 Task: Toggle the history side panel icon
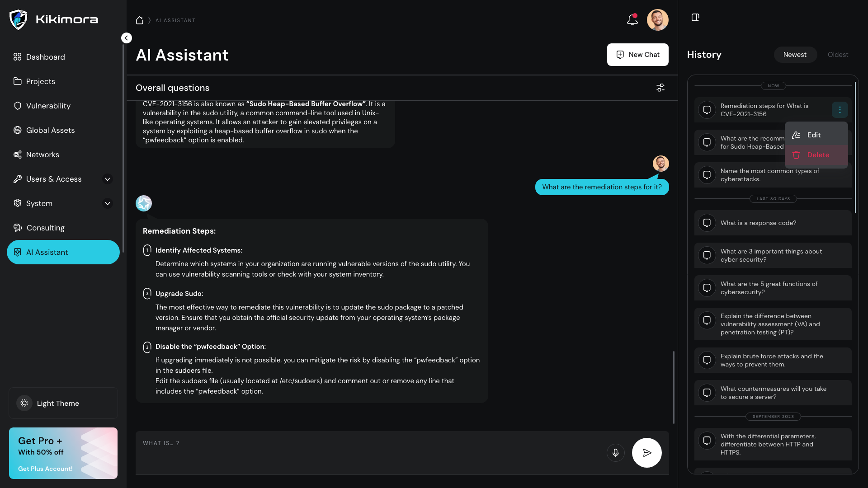(695, 17)
